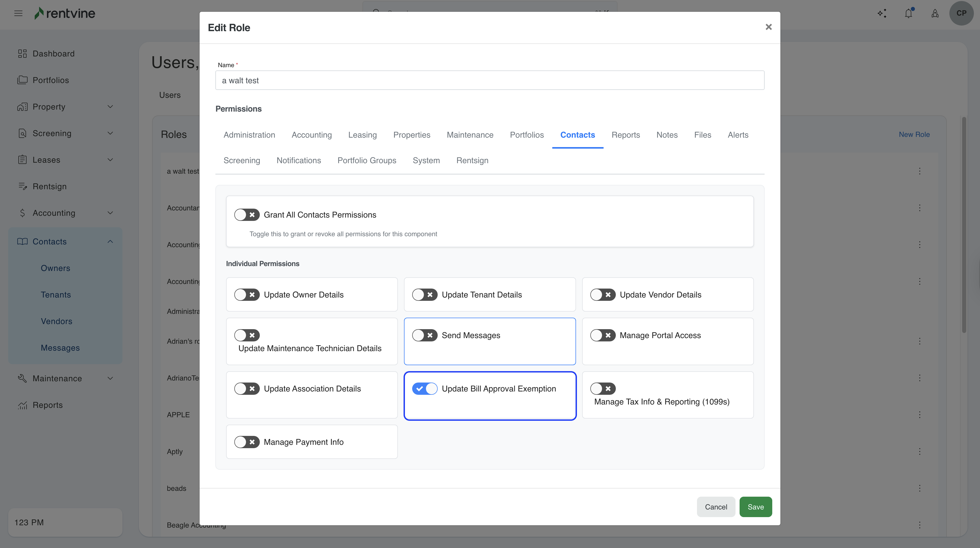Switch to the Accounting permissions tab

311,135
